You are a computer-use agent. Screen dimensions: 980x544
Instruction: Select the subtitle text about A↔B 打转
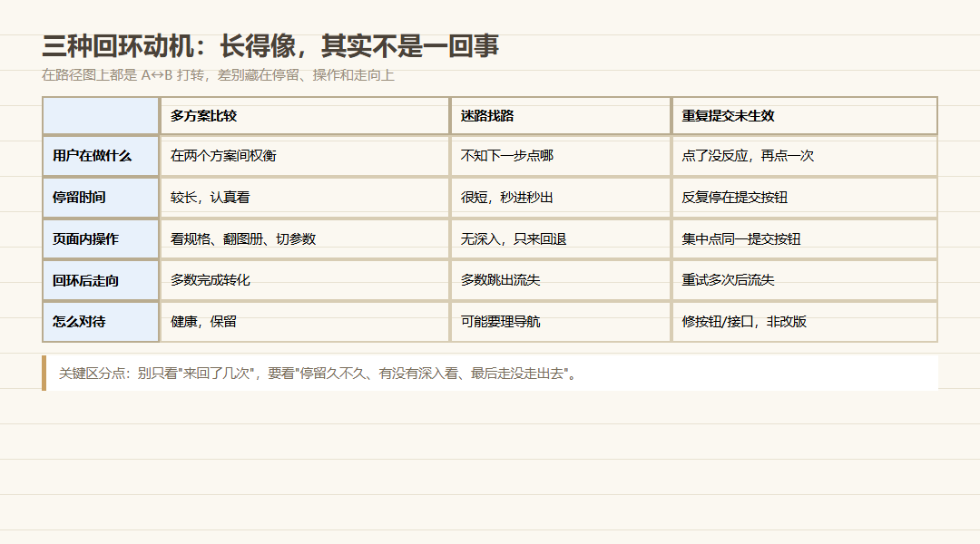(x=218, y=75)
